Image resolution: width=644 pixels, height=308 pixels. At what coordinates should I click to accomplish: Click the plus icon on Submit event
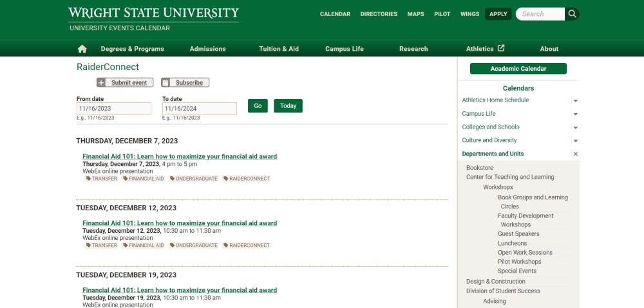point(102,82)
